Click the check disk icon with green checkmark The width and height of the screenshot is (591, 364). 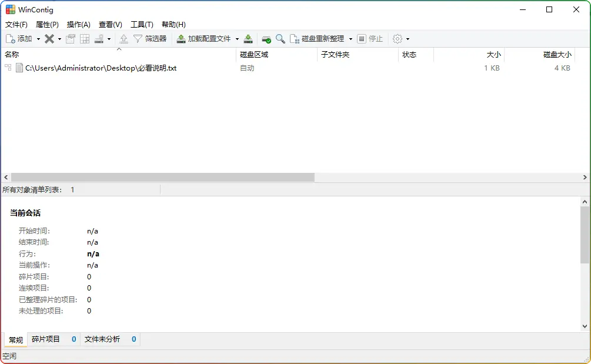[266, 39]
